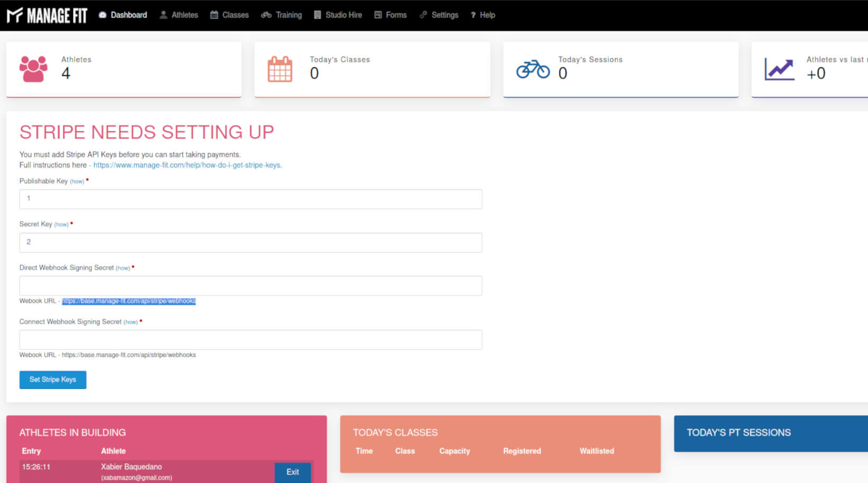Focus the Connect Webhook Signing Secret field
868x483 pixels.
[x=251, y=340]
